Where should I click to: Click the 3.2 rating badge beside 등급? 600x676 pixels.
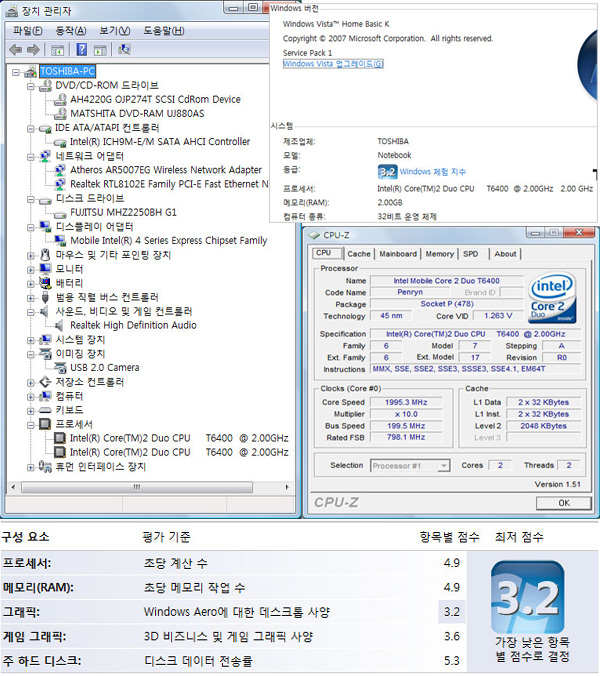[387, 172]
